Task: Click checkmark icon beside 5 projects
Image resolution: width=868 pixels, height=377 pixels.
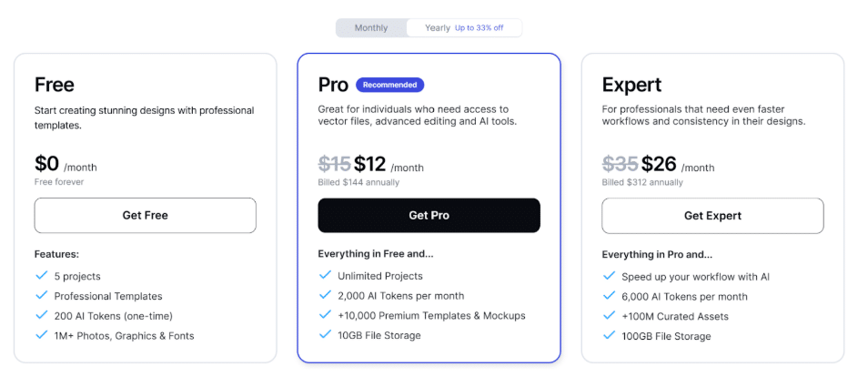Action: pyautogui.click(x=41, y=276)
